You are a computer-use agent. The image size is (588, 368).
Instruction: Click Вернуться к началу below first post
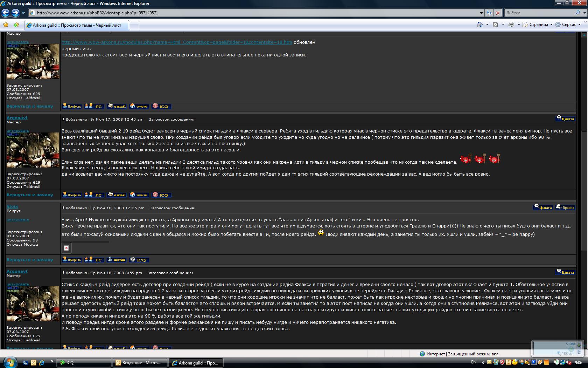(30, 106)
